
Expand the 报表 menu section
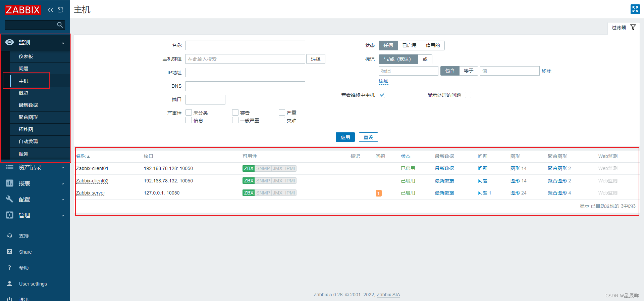(x=63, y=184)
